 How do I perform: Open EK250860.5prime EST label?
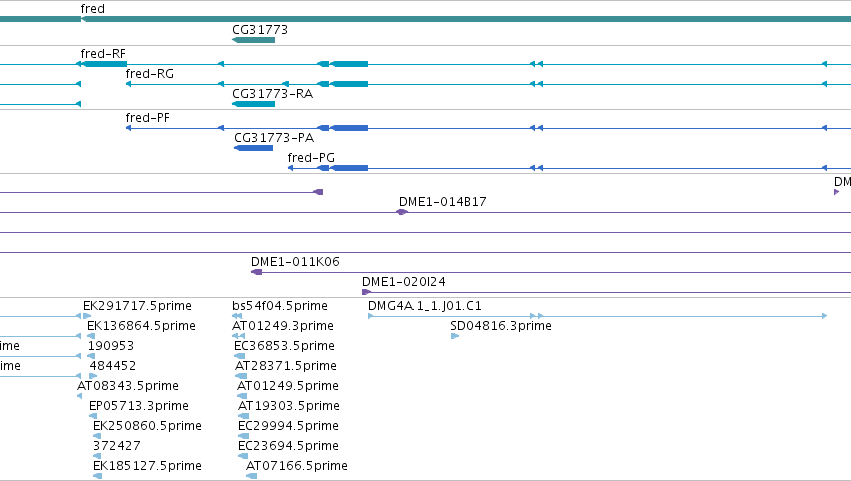148,427
